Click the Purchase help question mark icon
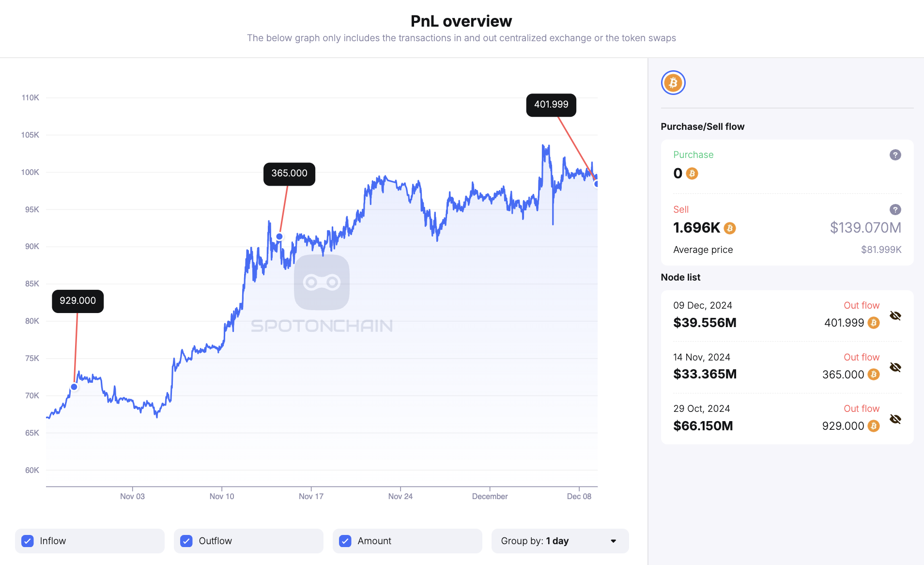 [x=895, y=155]
